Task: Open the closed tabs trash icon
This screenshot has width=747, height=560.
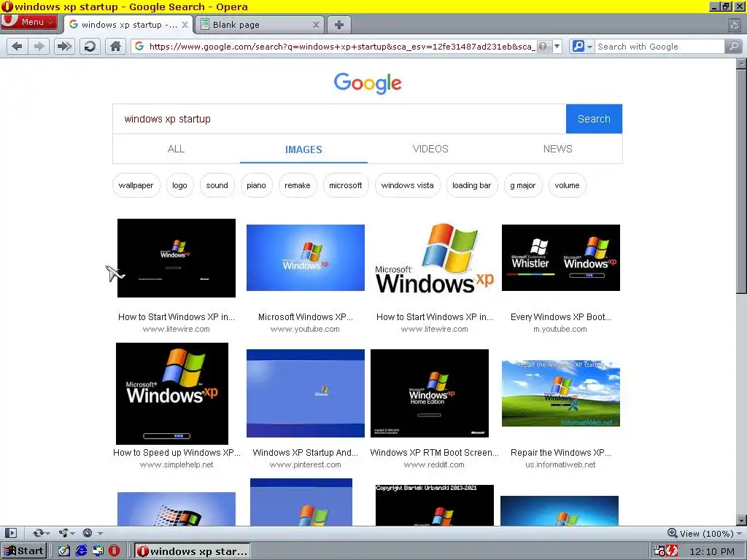Action: click(735, 25)
